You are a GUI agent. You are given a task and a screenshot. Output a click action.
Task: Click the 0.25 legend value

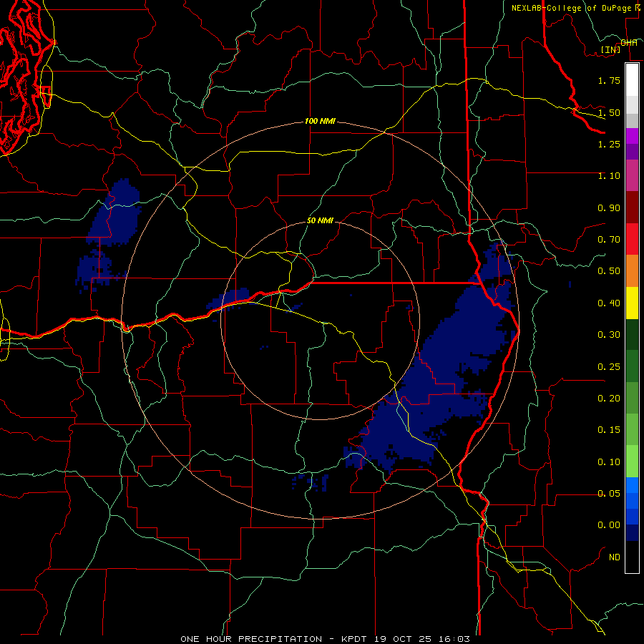tap(609, 367)
